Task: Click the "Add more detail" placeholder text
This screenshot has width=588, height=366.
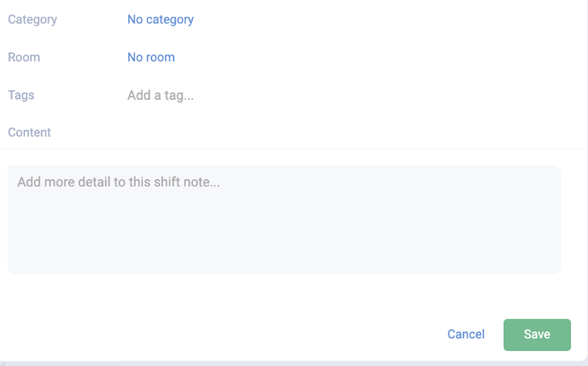Action: 119,182
